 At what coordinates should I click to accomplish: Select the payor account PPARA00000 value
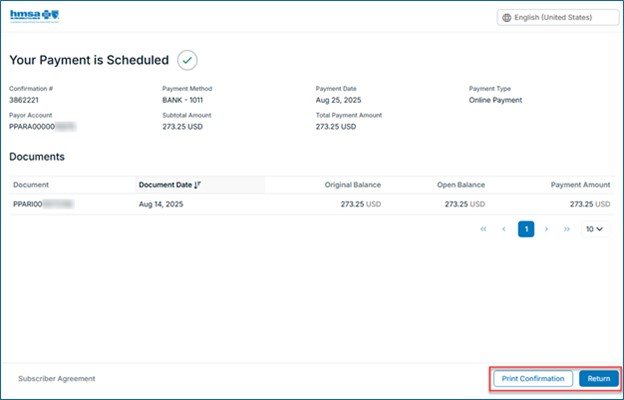coord(43,127)
